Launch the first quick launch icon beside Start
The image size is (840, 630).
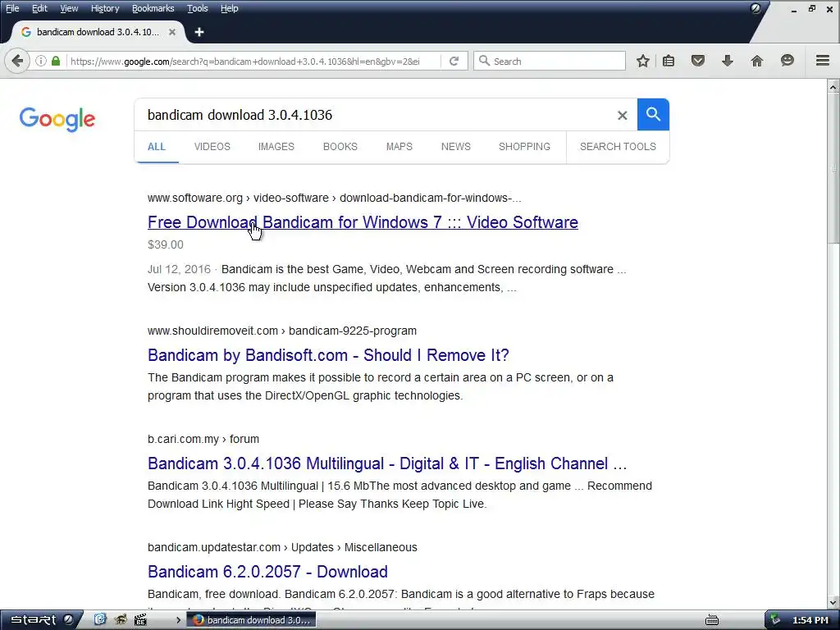(99, 620)
